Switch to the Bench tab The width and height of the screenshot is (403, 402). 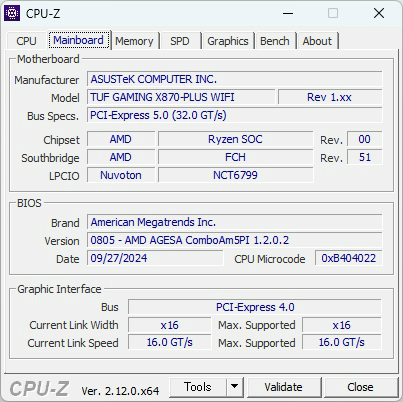(275, 41)
